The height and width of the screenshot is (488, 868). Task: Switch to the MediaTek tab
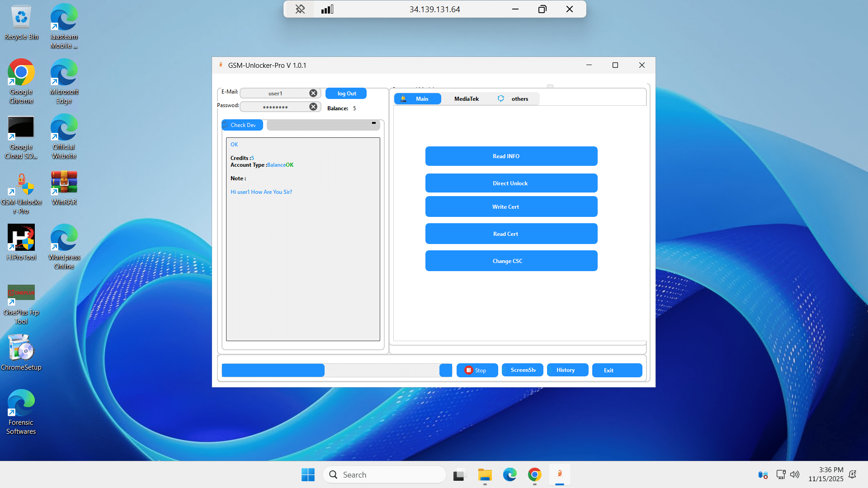tap(466, 99)
